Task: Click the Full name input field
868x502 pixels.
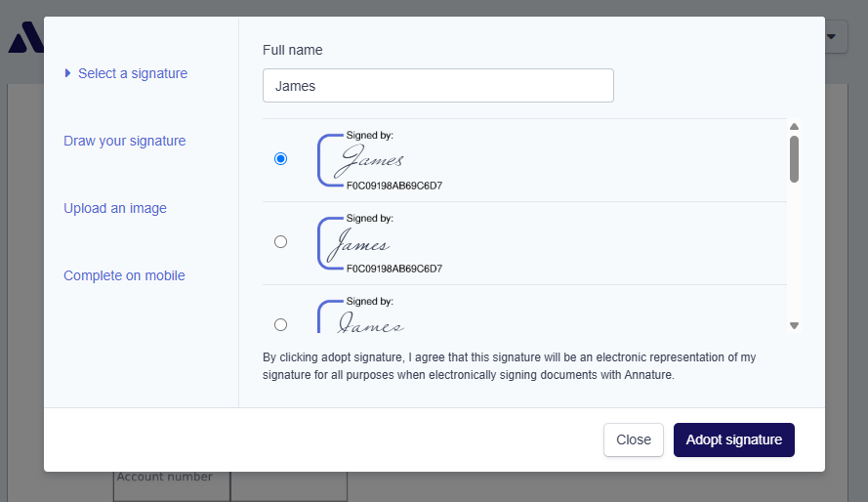Action: coord(437,85)
